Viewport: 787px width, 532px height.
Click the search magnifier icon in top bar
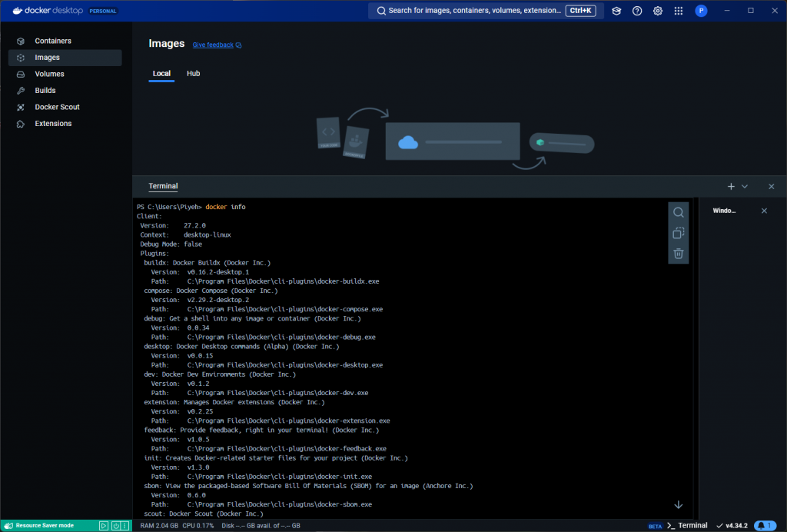381,11
